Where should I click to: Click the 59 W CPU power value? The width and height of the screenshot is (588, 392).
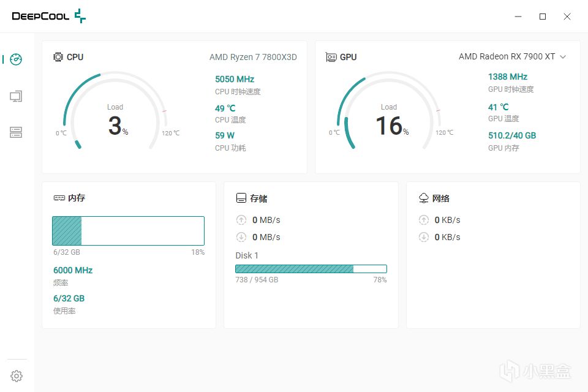[x=225, y=135]
